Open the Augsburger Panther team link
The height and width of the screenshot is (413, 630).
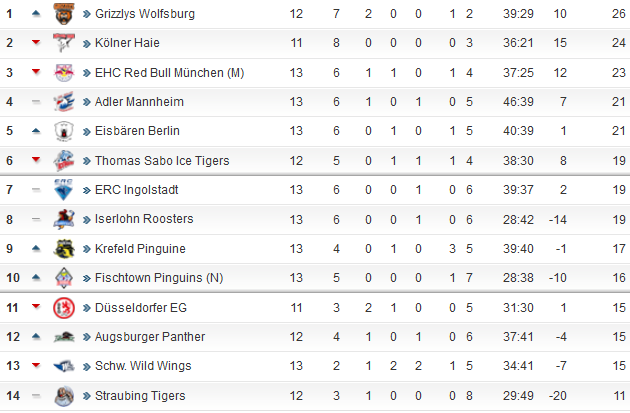tap(150, 337)
